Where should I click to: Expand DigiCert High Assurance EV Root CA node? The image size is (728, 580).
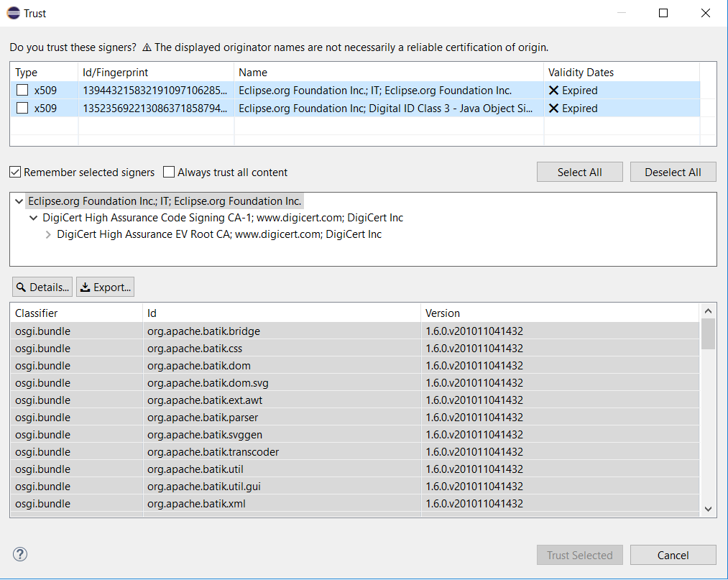click(48, 234)
